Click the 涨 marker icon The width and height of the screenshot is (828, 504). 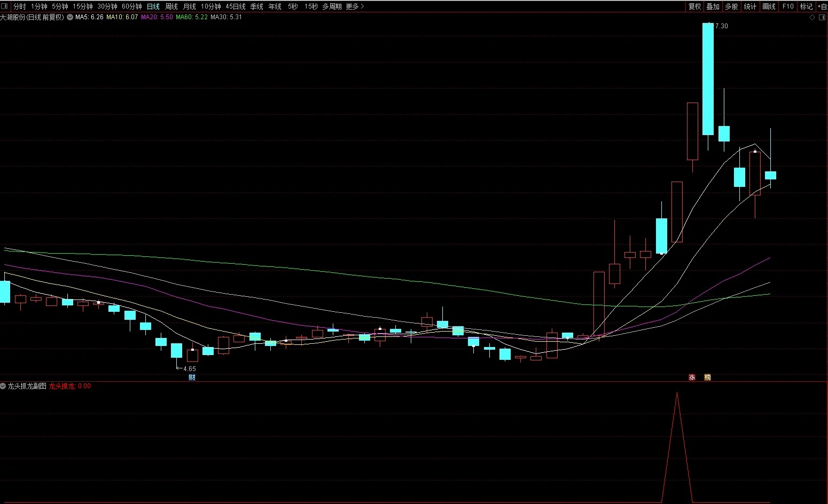pyautogui.click(x=692, y=377)
